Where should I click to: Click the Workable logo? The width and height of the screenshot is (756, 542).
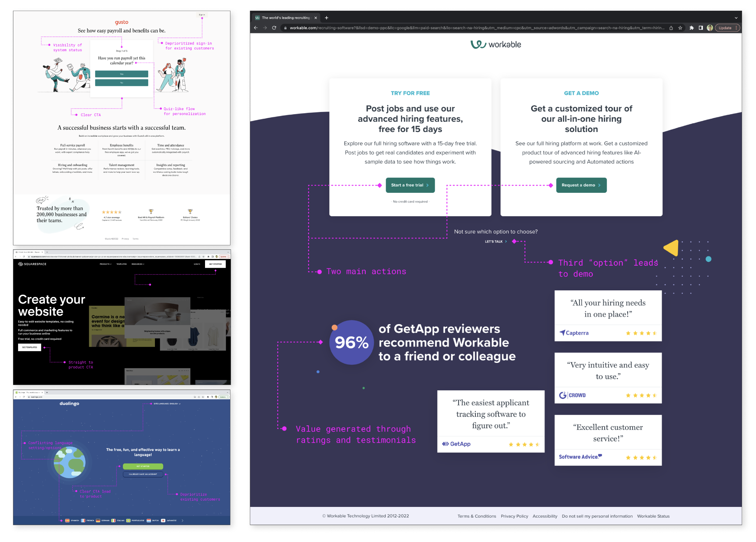pos(496,44)
